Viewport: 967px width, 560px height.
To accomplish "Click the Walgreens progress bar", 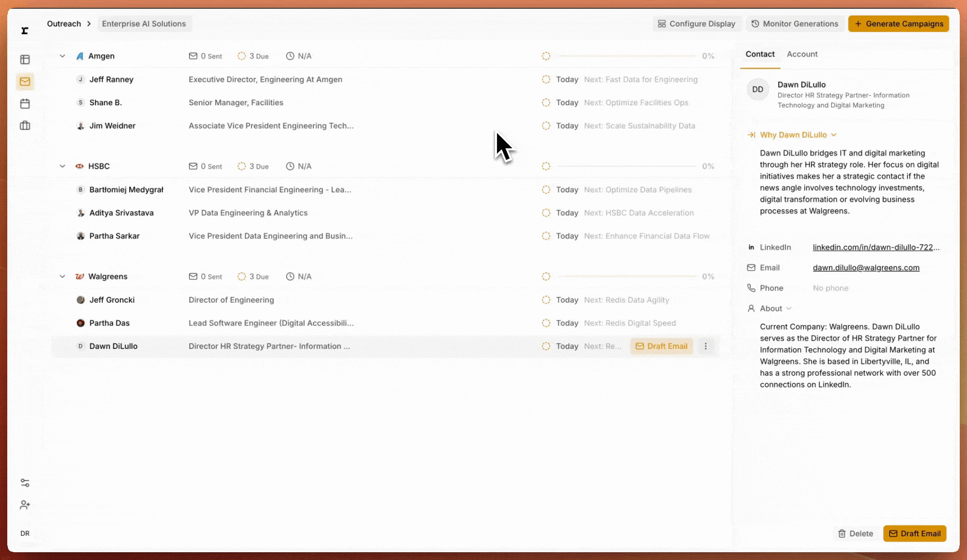I will 627,276.
